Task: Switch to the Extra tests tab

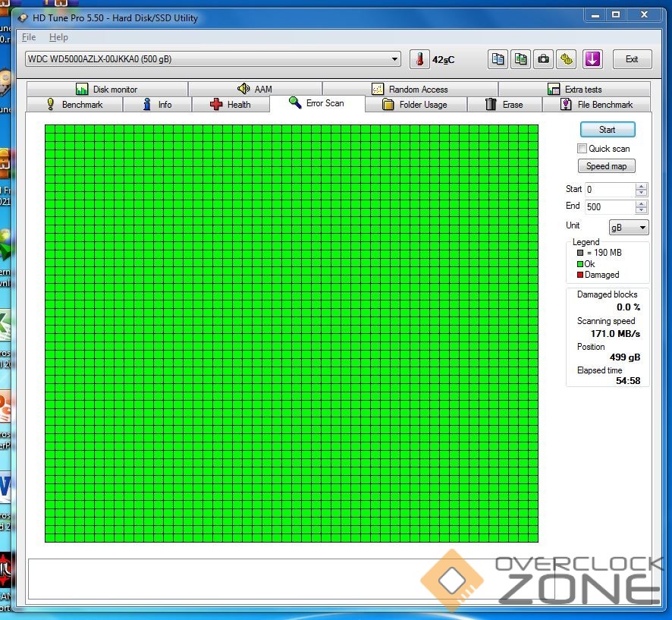Action: [574, 90]
